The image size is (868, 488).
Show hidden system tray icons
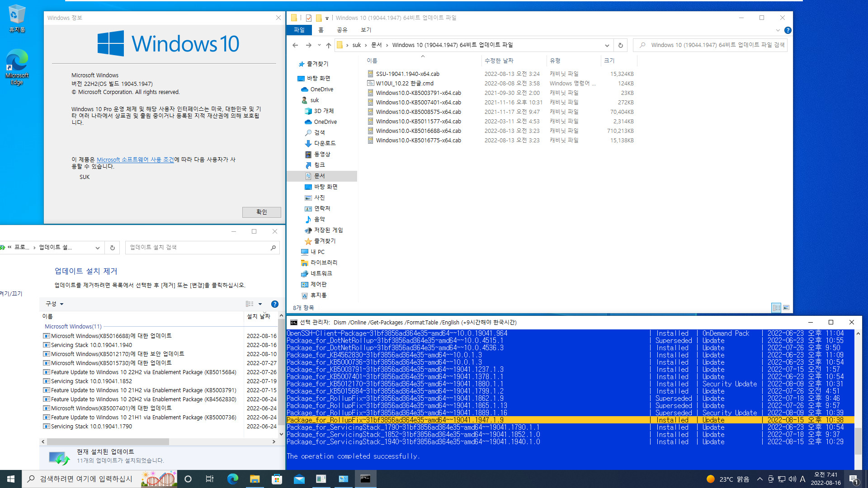point(759,479)
